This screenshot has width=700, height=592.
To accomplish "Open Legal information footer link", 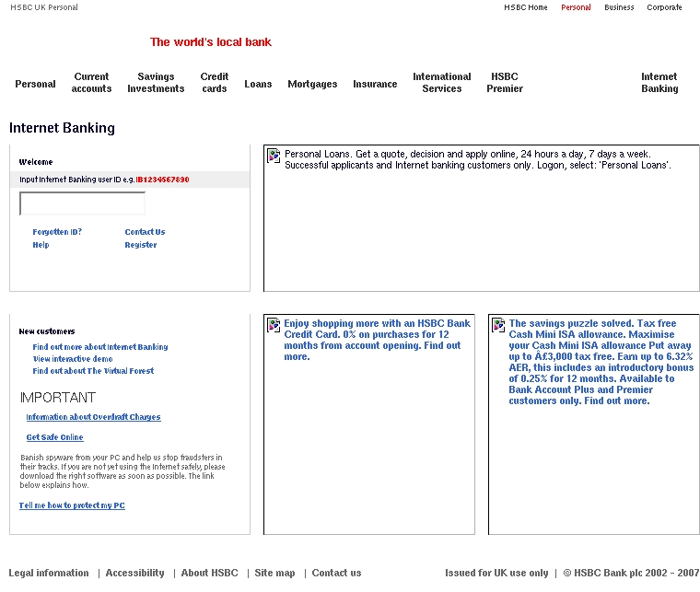I will pyautogui.click(x=49, y=573).
